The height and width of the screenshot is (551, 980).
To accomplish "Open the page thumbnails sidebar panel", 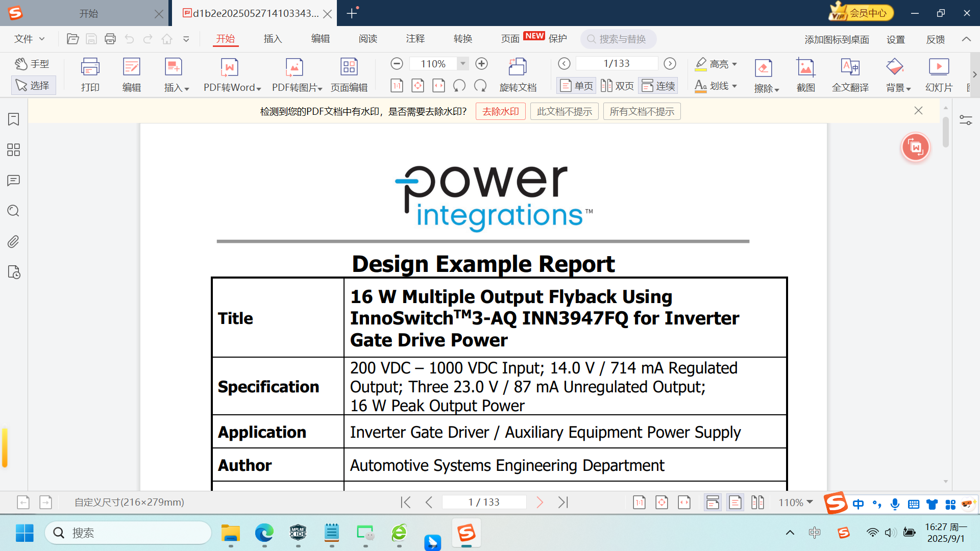I will [x=14, y=150].
